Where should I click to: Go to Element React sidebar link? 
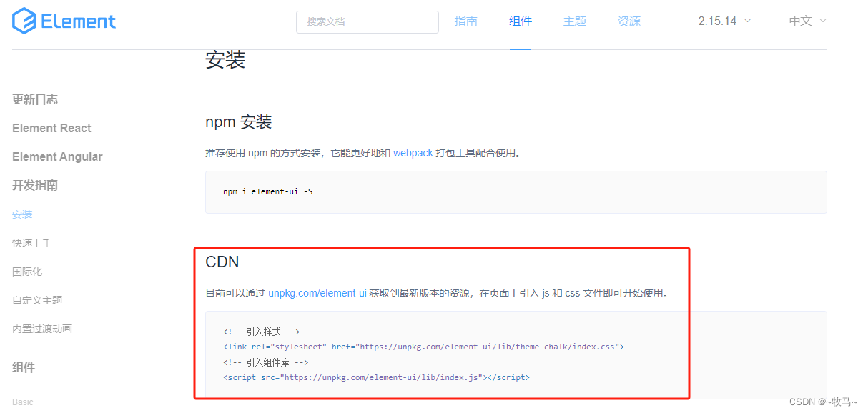coord(51,128)
